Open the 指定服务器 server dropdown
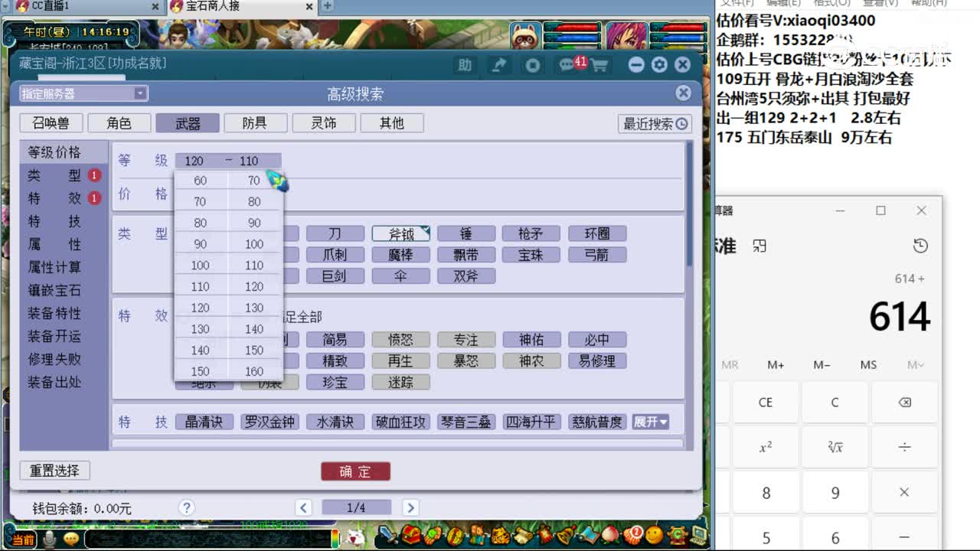The image size is (980, 551). pos(82,93)
